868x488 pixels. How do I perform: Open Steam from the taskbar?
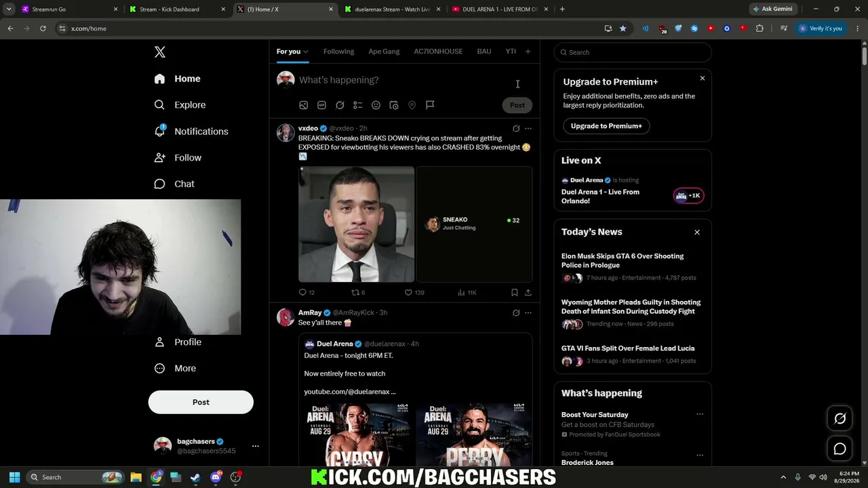tap(195, 477)
